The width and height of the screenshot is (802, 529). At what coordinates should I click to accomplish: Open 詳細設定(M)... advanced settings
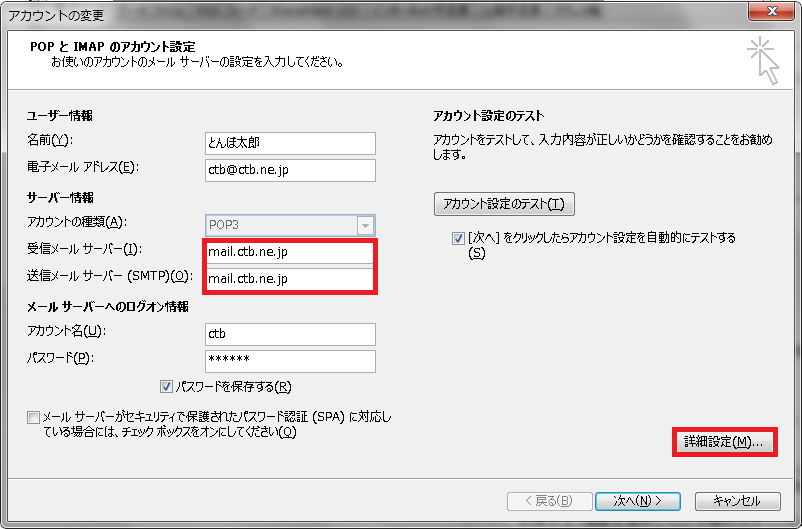tap(724, 442)
